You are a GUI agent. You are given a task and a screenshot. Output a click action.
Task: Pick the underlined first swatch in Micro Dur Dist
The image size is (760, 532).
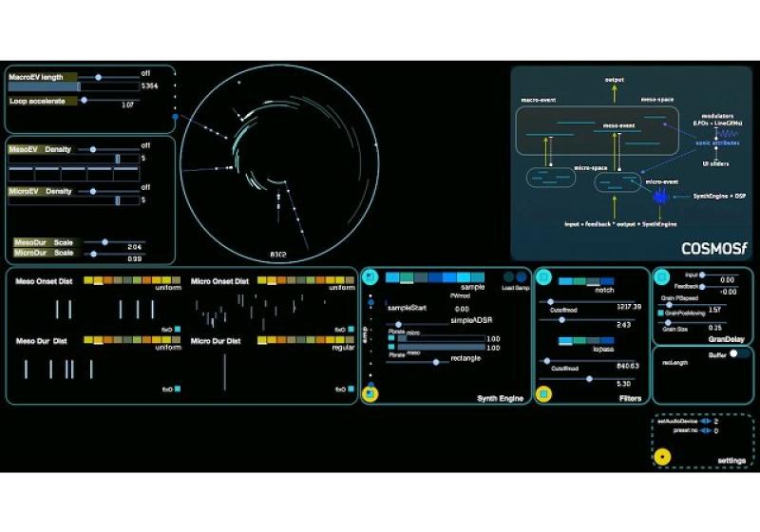click(262, 341)
